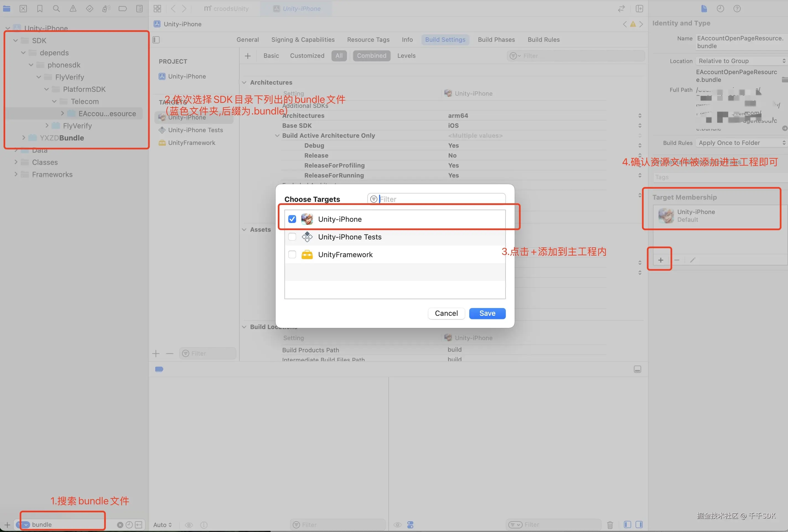Open the Issue navigator warning icon
The image size is (788, 532).
click(x=73, y=9)
